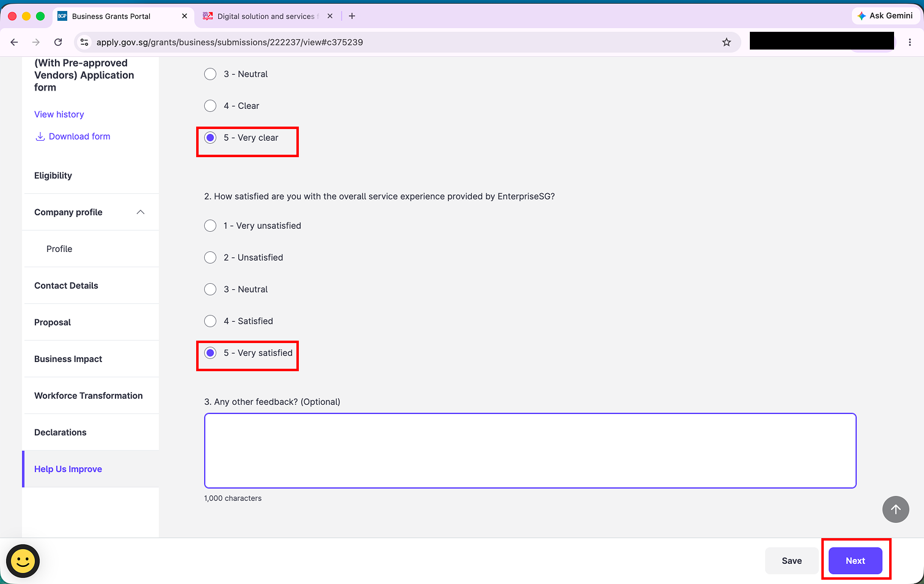924x584 pixels.
Task: Choose 4 - Satisfied
Action: pyautogui.click(x=210, y=321)
